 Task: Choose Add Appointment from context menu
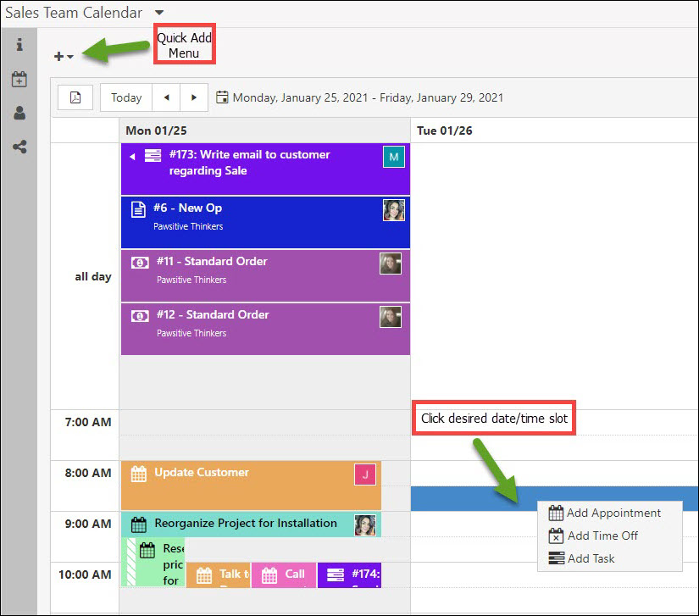pyautogui.click(x=605, y=513)
